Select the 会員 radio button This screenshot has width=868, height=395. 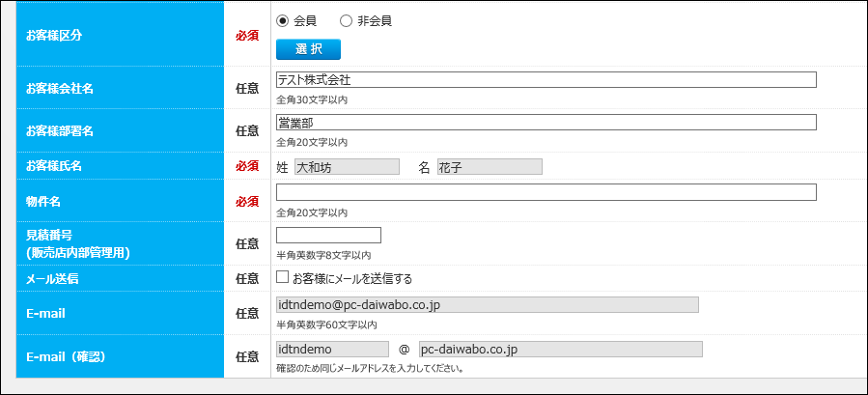(x=283, y=20)
